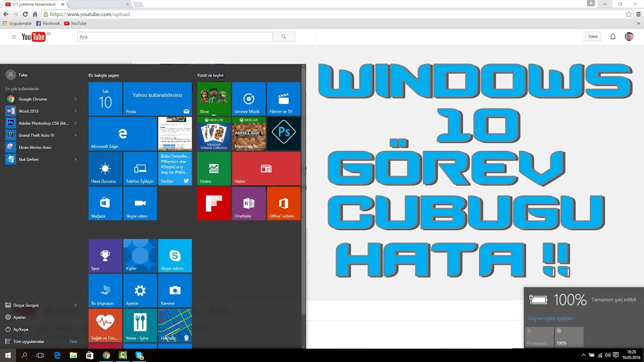Open Uygulamalar apps bookmark shortcut
The image size is (644, 362).
click(17, 23)
